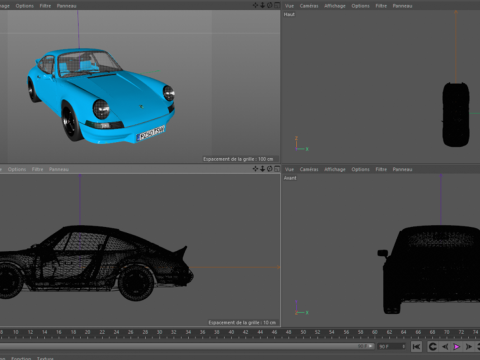Click the zoom-view arrow icon in the side viewport header
The height and width of the screenshot is (360, 480).
tap(262, 169)
